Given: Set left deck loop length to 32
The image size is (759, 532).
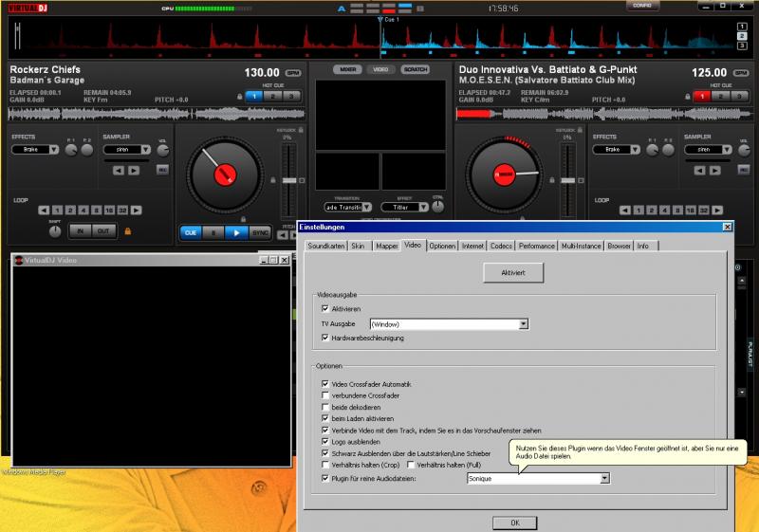Looking at the screenshot, I should [122, 210].
